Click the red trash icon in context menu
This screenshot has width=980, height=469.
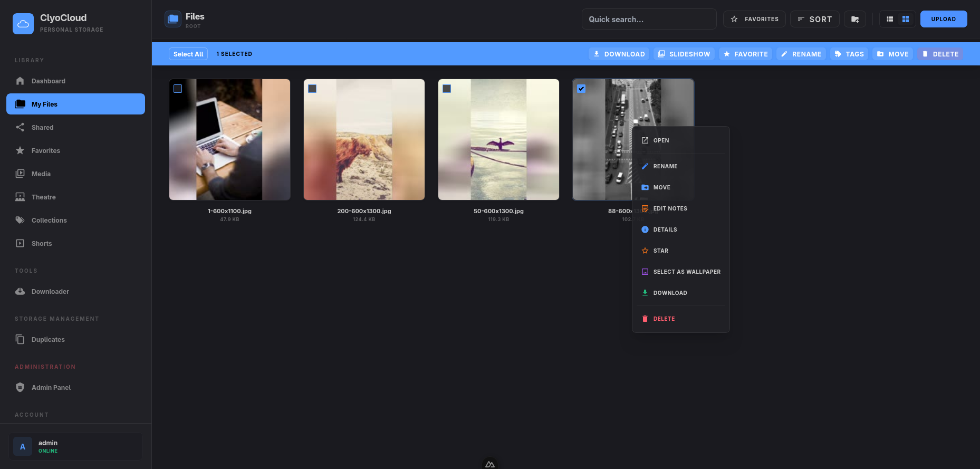point(645,319)
